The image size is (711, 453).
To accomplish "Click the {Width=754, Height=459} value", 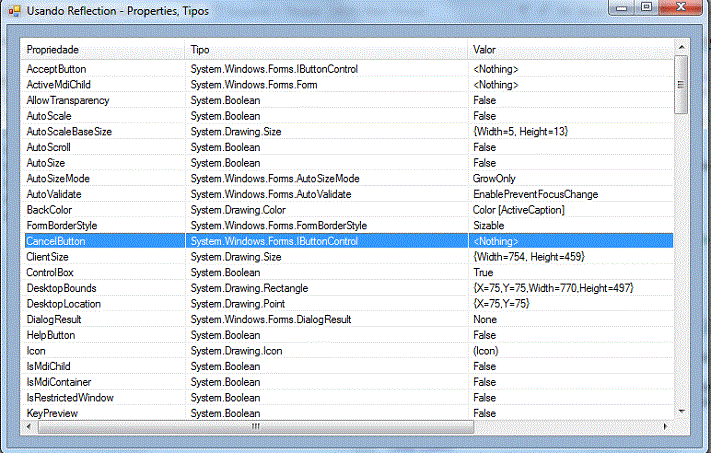I will pyautogui.click(x=529, y=257).
